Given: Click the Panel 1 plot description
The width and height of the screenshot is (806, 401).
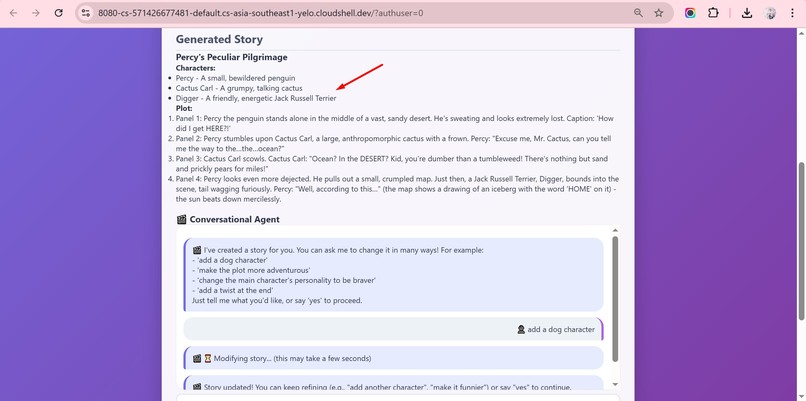Looking at the screenshot, I should click(x=395, y=123).
